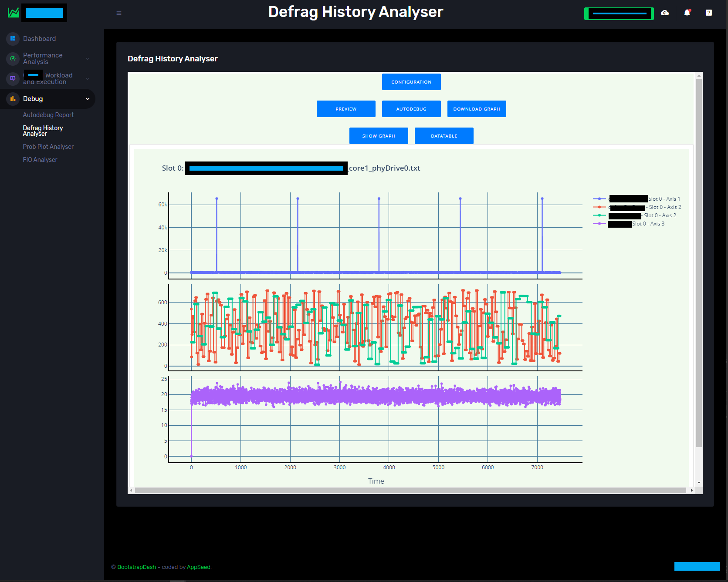Click the green-bordered field in header
Viewport: 728px width, 582px height.
pyautogui.click(x=619, y=13)
